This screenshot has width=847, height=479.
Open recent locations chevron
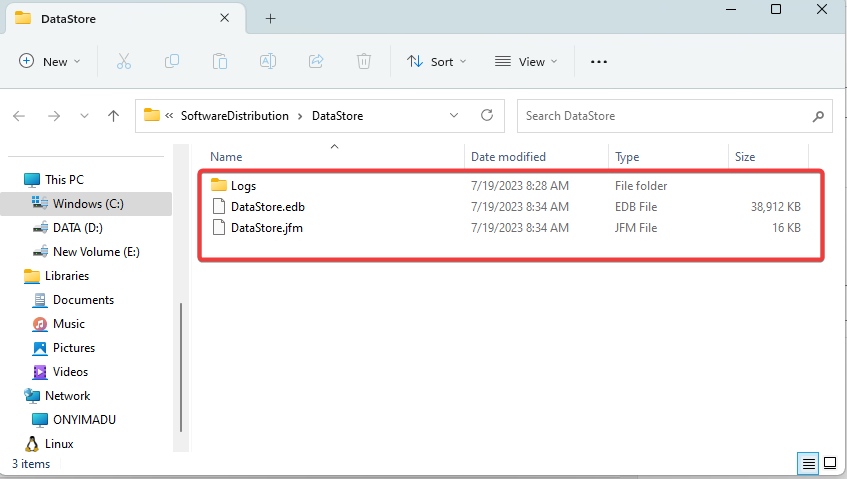(x=84, y=116)
